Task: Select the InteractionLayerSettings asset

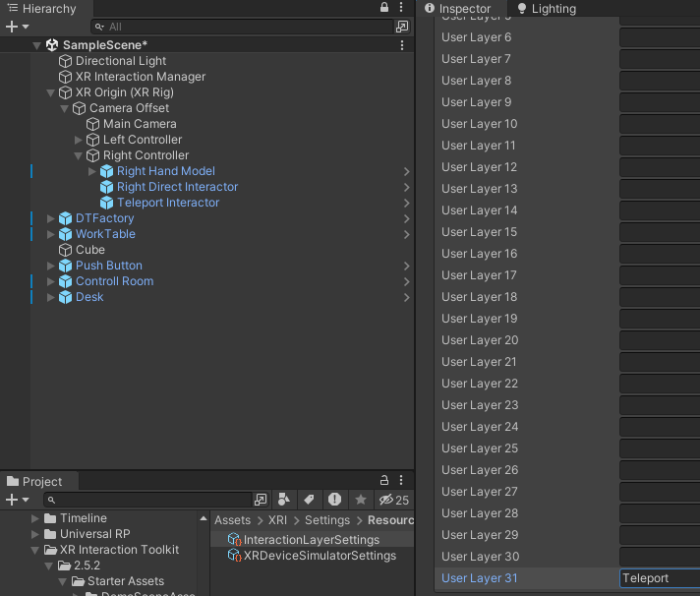Action: (312, 540)
